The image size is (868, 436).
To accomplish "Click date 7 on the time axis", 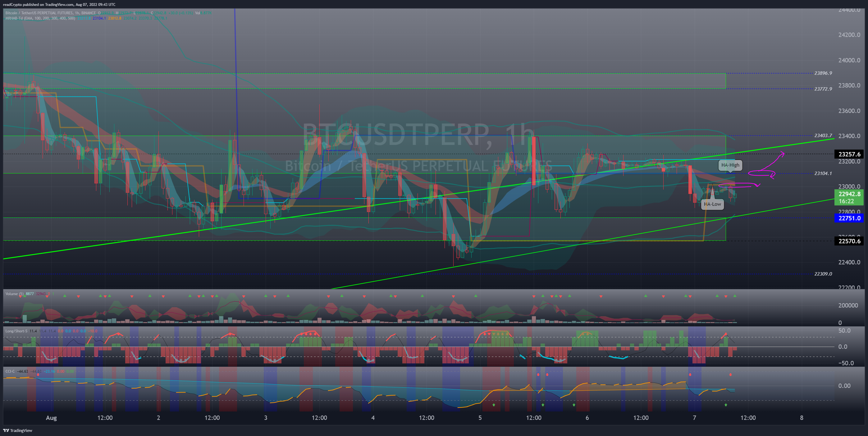I will 694,418.
